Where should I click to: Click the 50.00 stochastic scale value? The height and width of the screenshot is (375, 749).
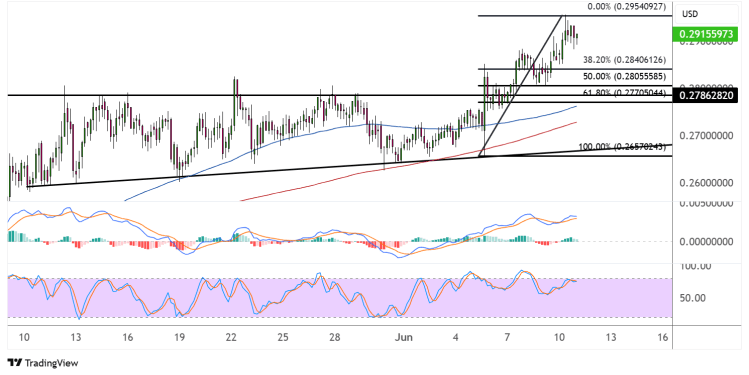(x=692, y=298)
